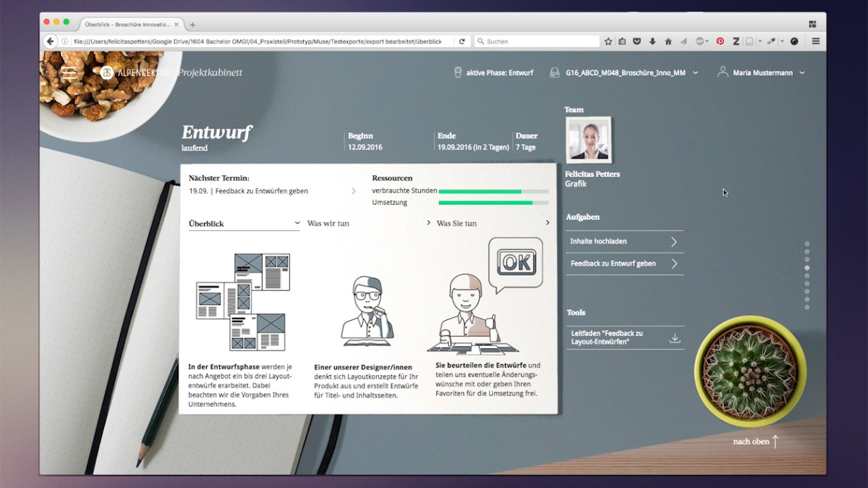Expand the Maria Mustermann user dropdown
Screen dimensions: 868x488
click(x=802, y=72)
